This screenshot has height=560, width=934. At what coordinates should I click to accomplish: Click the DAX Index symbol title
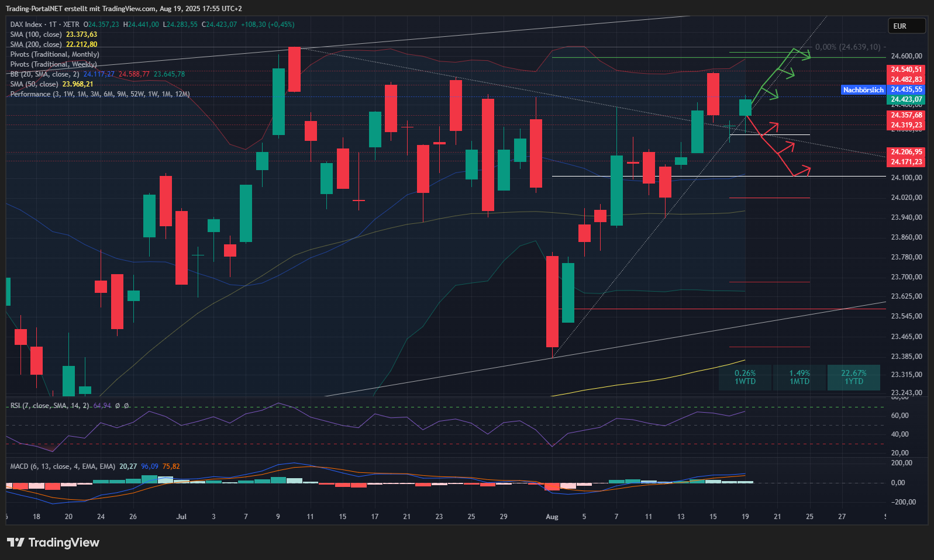tap(26, 25)
